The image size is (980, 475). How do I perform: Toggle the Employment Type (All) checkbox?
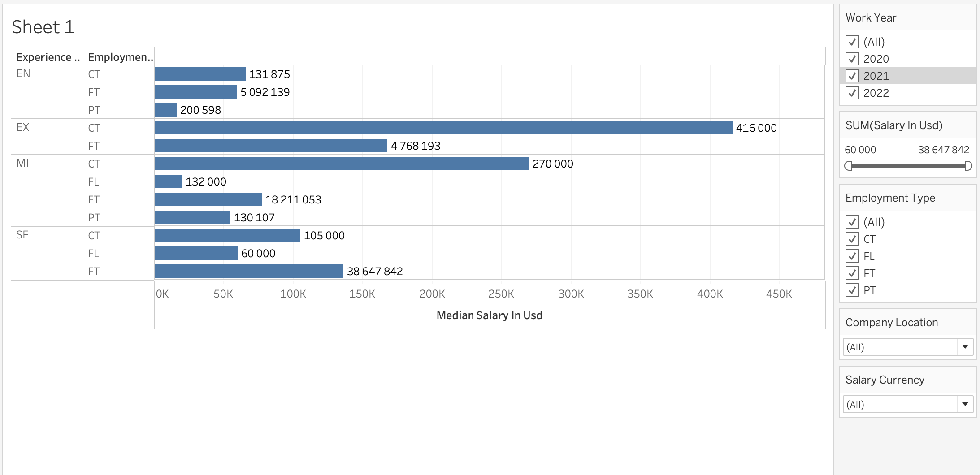click(852, 222)
